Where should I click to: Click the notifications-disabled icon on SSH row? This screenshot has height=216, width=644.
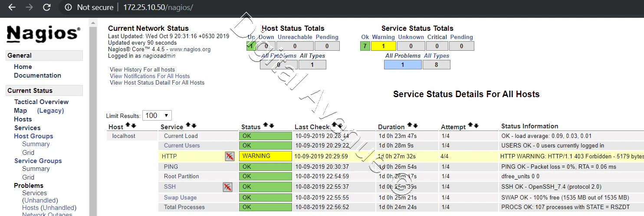click(227, 187)
